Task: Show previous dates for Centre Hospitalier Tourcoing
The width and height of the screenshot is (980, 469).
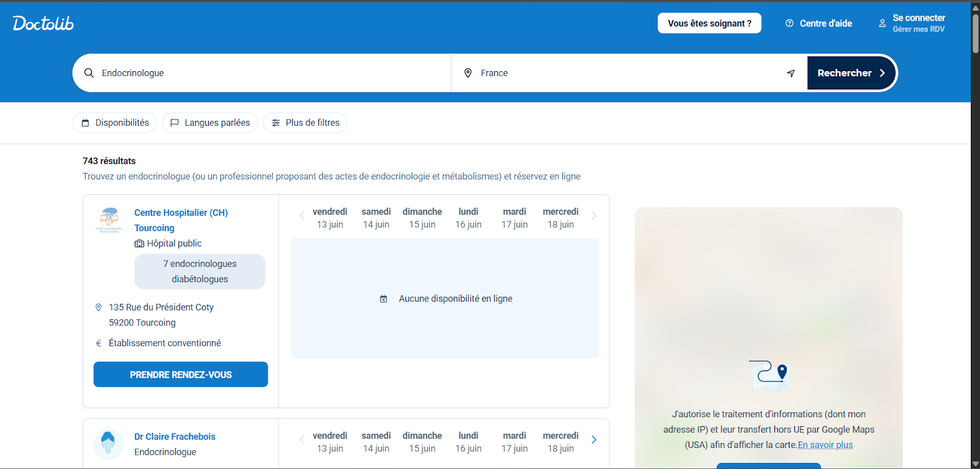Action: pos(302,216)
